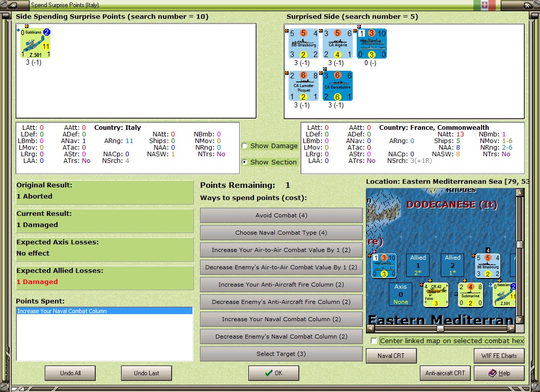Click the 'NAtt: 13' value in France stats
The height and width of the screenshot is (392, 540).
click(x=451, y=134)
